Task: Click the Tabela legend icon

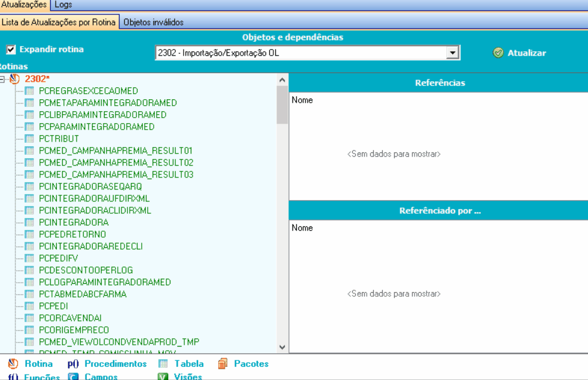Action: pos(163,363)
